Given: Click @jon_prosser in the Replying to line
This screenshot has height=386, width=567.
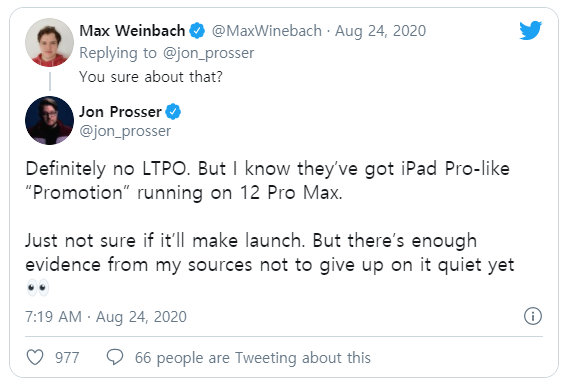Looking at the screenshot, I should [x=209, y=53].
